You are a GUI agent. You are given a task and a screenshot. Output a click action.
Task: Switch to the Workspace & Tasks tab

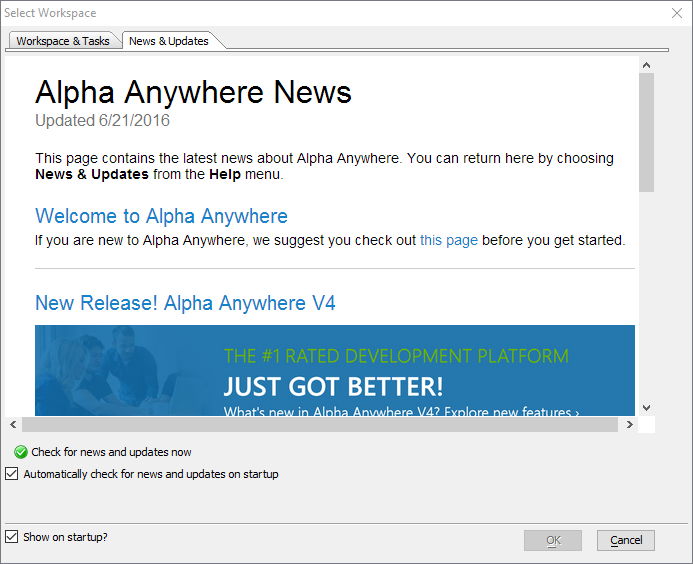tap(63, 41)
